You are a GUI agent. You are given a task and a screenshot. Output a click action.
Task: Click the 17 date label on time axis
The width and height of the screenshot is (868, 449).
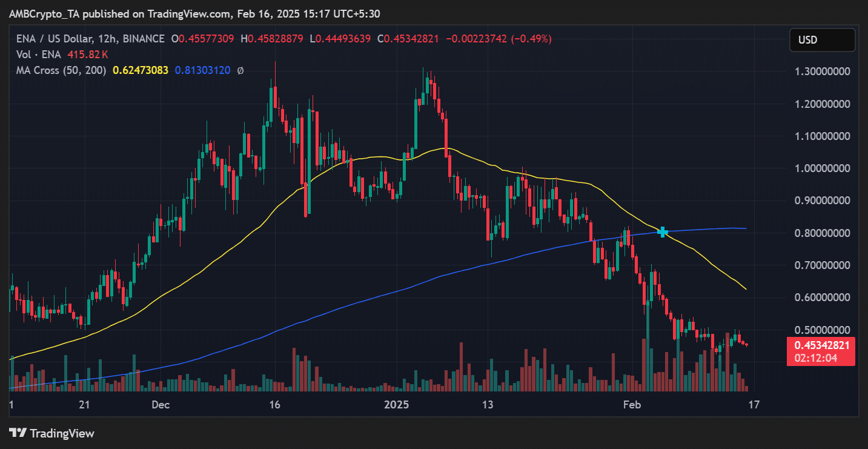(x=753, y=404)
